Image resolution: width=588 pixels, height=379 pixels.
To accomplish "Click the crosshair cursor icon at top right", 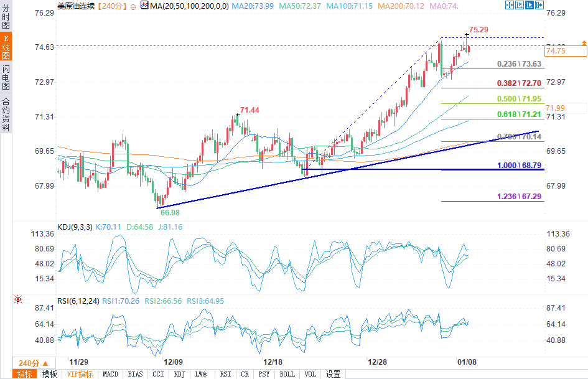I will click(x=510, y=6).
